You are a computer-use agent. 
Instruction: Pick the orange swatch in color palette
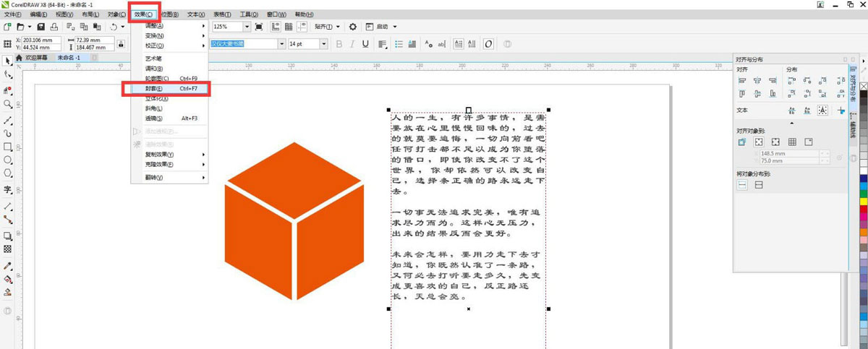[x=863, y=231]
